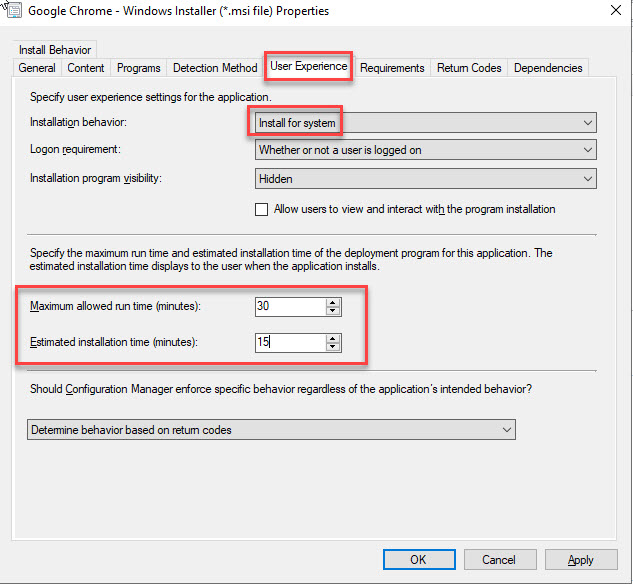Enable allow users to view and interact checkbox
633x585 pixels.
(x=262, y=210)
